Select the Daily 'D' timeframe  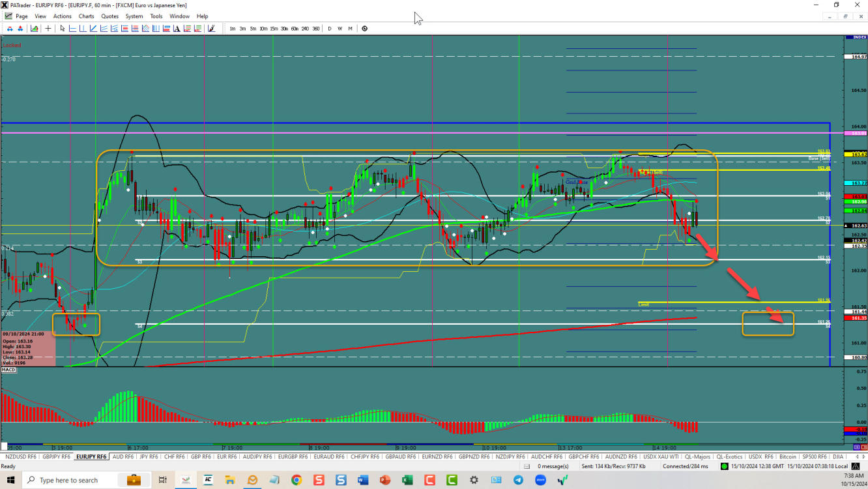click(x=330, y=29)
